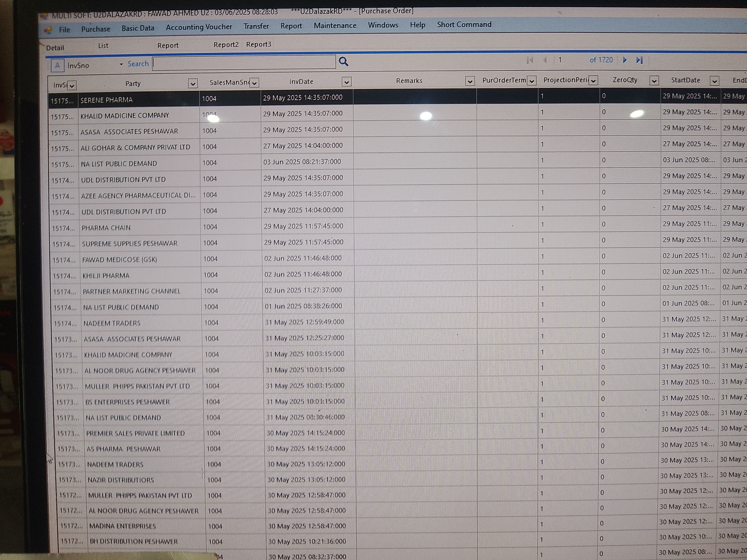
Task: Click the application logo beside File
Action: 48,30
